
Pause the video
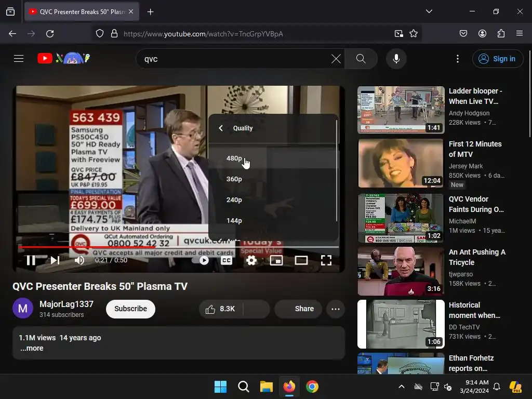(31, 260)
